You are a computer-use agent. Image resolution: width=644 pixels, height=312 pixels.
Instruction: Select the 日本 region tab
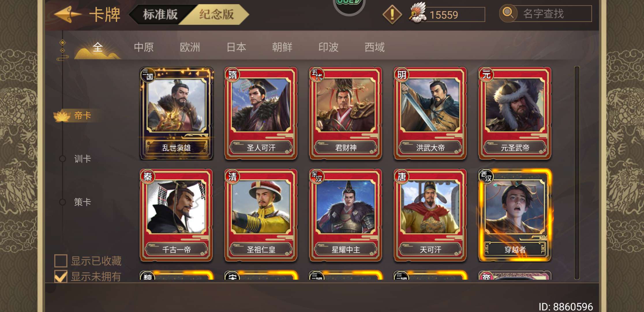pyautogui.click(x=236, y=47)
